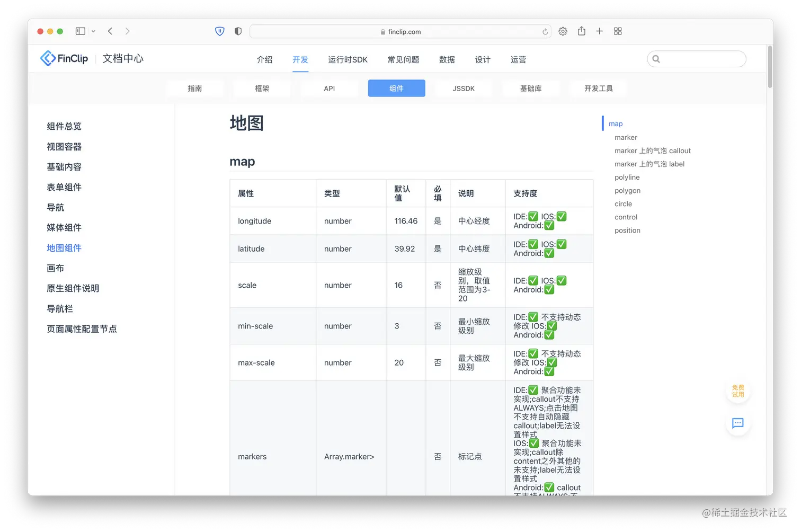Viewport: 801px width, 532px height.
Task: Open 页面属性配置节点 in the left sidebar
Action: tap(82, 329)
